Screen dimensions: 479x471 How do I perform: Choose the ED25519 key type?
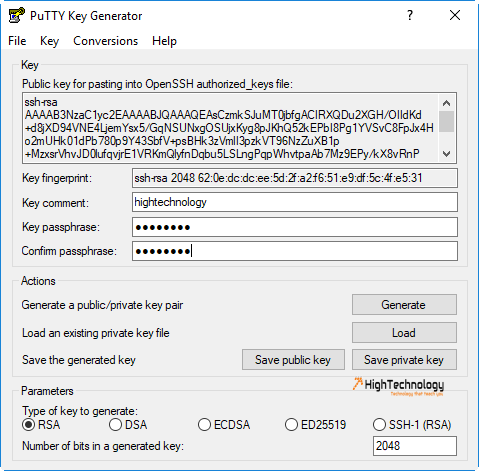pyautogui.click(x=291, y=425)
